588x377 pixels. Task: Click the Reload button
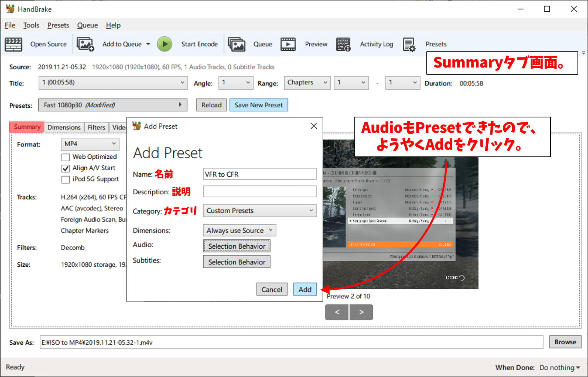click(211, 105)
